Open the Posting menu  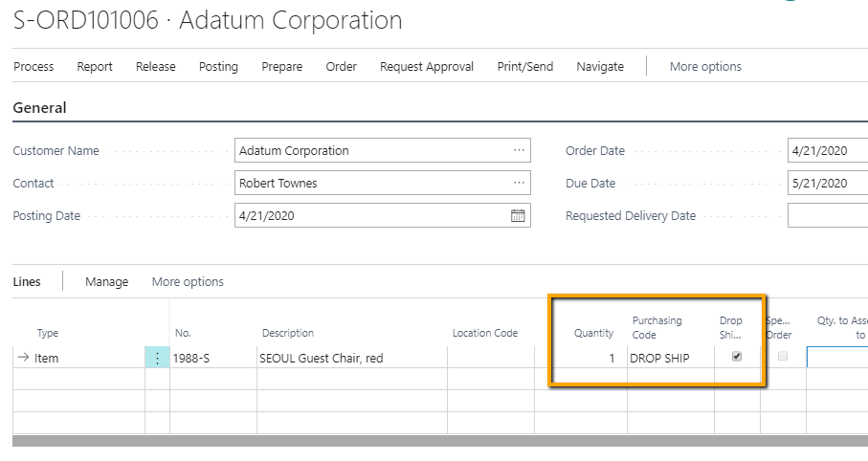218,66
